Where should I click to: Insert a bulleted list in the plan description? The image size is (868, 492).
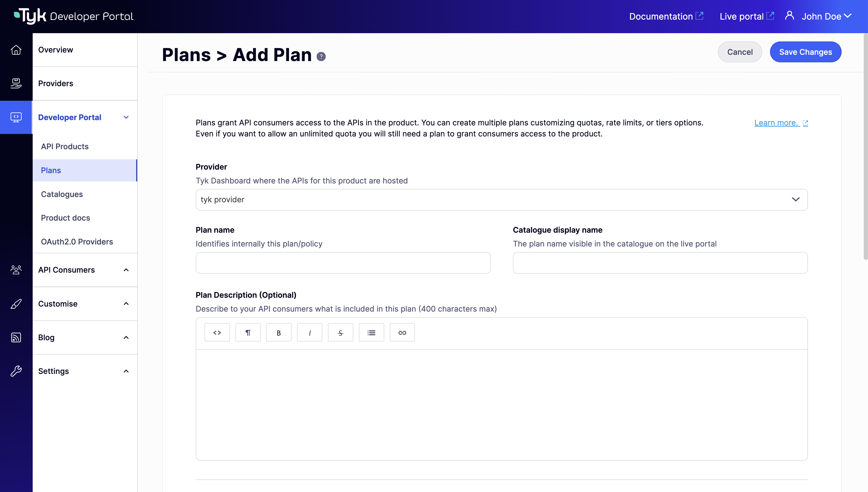tap(371, 332)
